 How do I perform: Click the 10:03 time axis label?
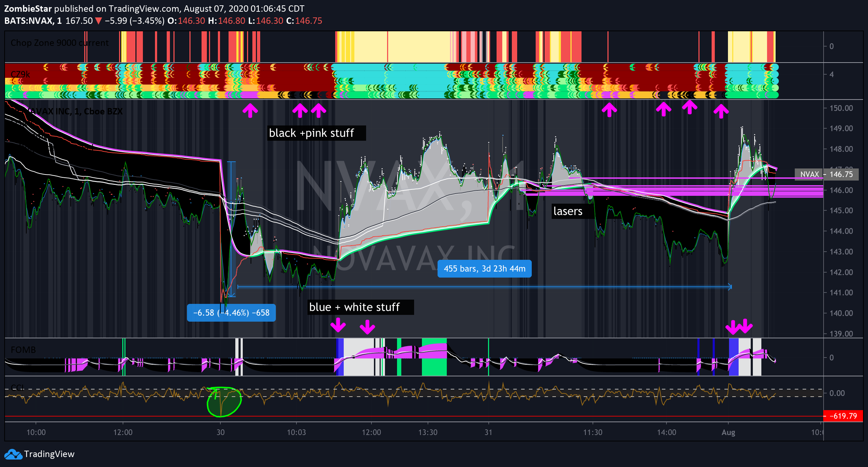(x=296, y=433)
